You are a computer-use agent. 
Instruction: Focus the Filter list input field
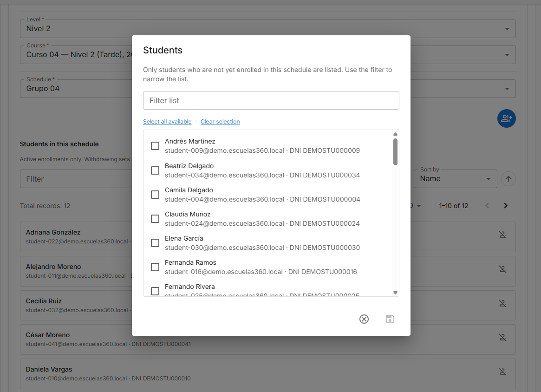pos(271,100)
